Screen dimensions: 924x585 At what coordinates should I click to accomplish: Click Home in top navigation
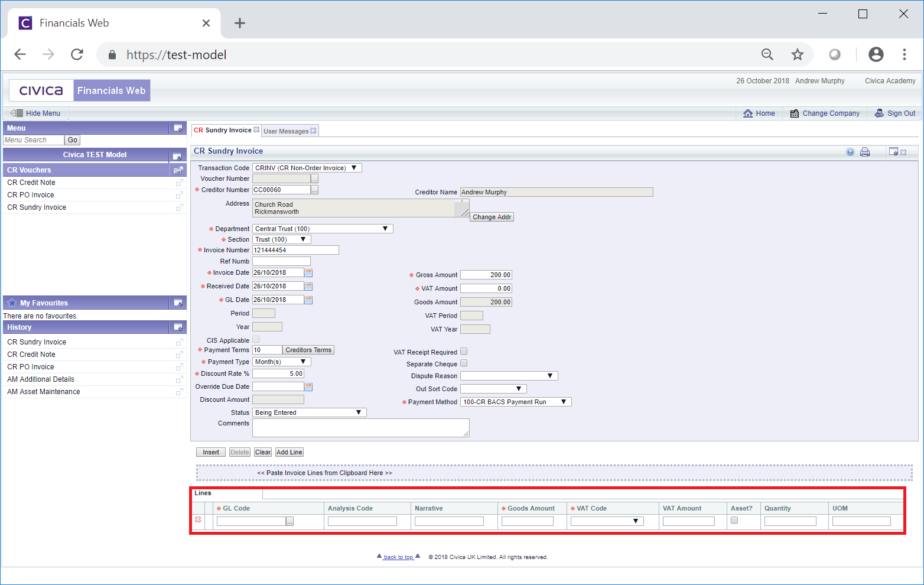pyautogui.click(x=759, y=113)
